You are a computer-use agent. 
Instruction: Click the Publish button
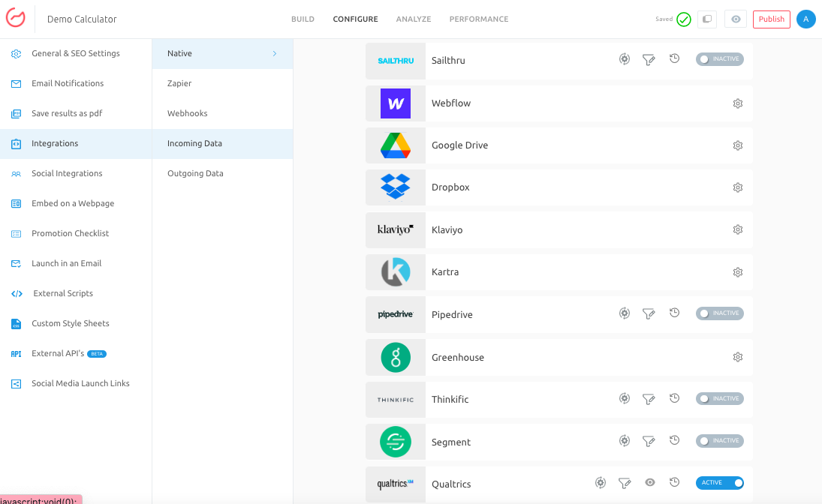pos(771,19)
